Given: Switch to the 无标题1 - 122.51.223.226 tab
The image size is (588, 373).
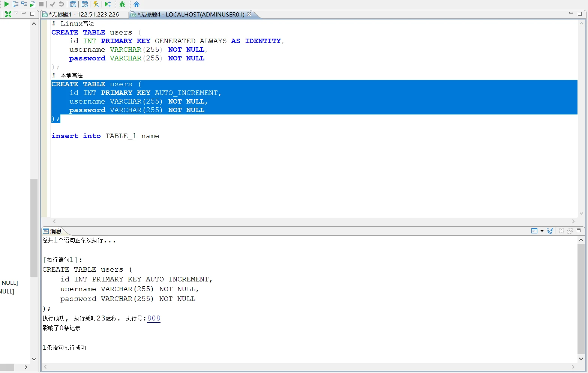Looking at the screenshot, I should [x=84, y=14].
